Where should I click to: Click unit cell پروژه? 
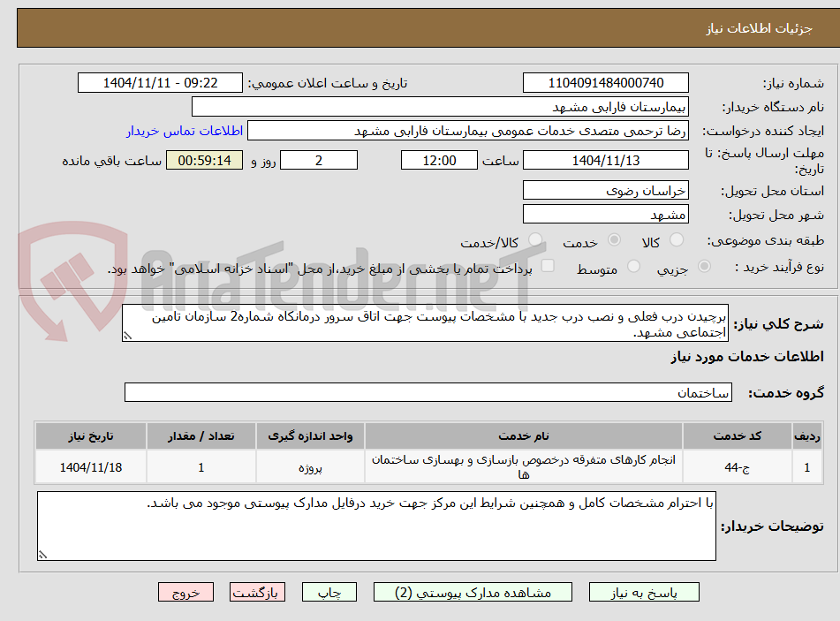point(310,467)
